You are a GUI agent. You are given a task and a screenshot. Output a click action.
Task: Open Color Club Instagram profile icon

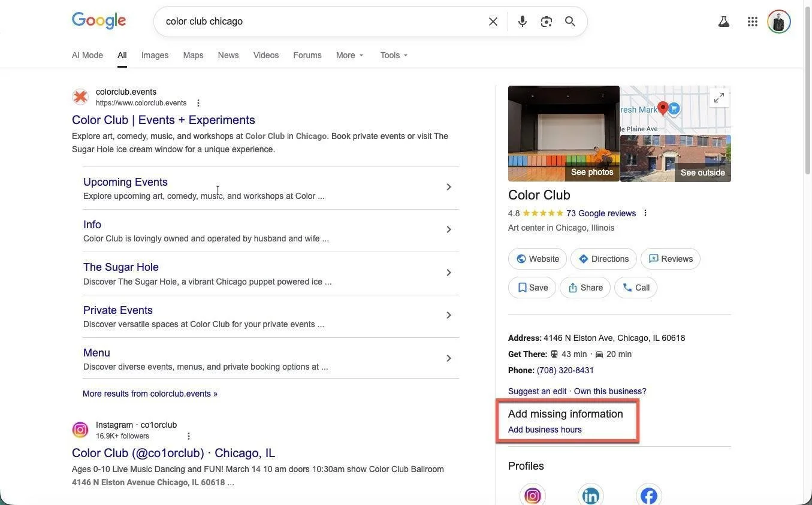click(532, 496)
